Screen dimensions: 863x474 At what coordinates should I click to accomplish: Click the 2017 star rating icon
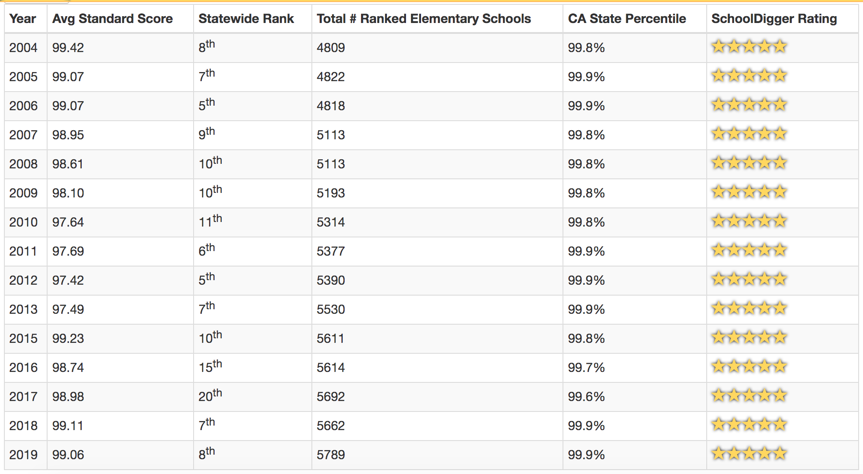[x=749, y=396]
